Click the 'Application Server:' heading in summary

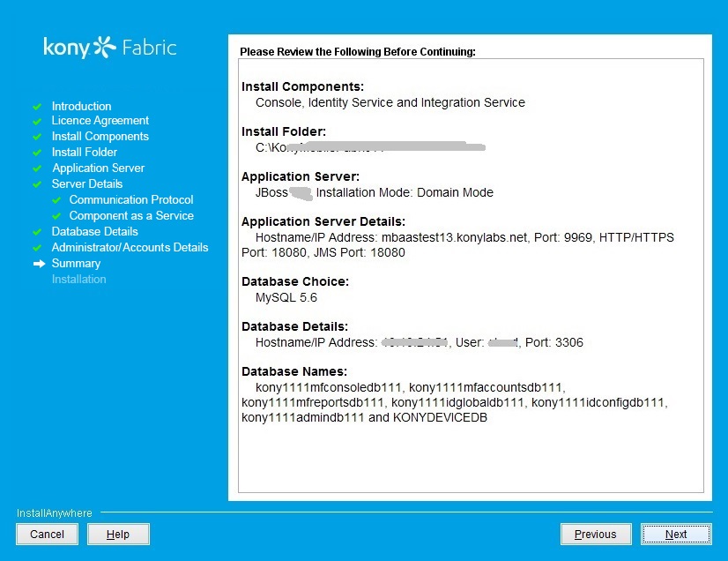[301, 176]
